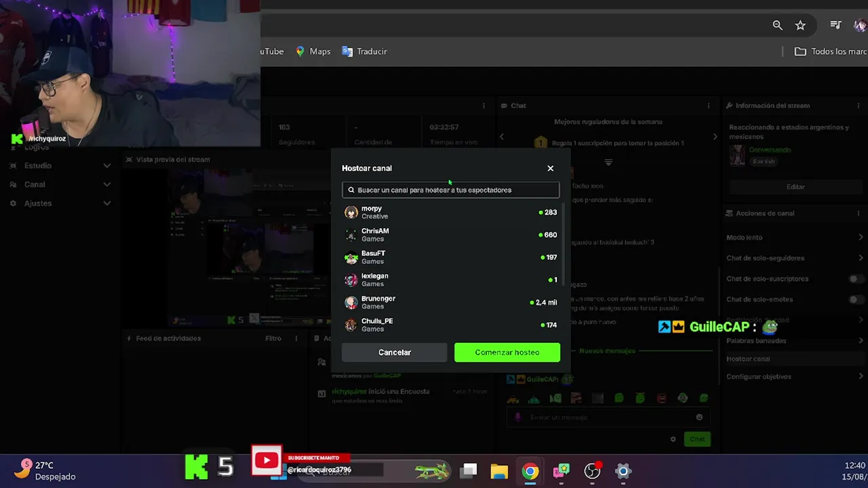868x488 pixels.
Task: Click the Cancelar button
Action: [395, 352]
